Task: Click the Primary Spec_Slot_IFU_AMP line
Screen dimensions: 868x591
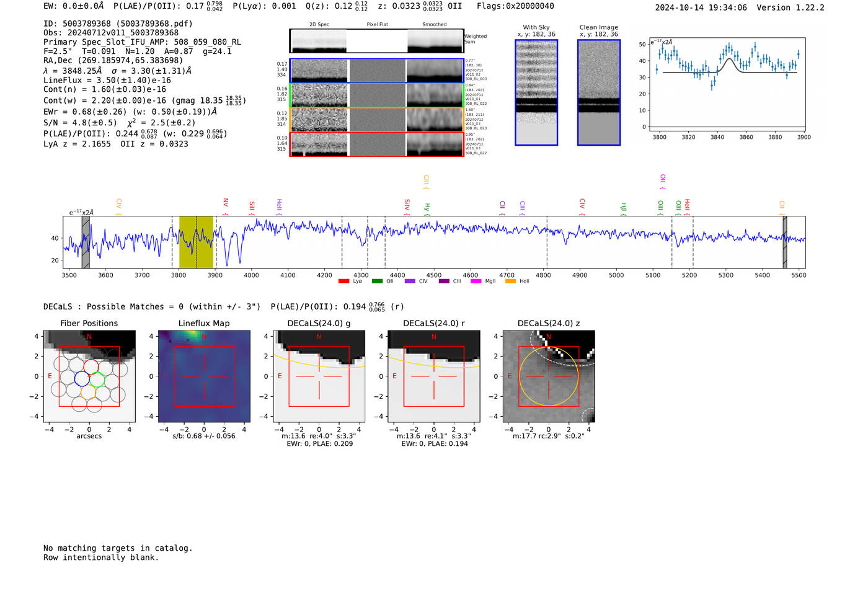Action: tap(142, 42)
